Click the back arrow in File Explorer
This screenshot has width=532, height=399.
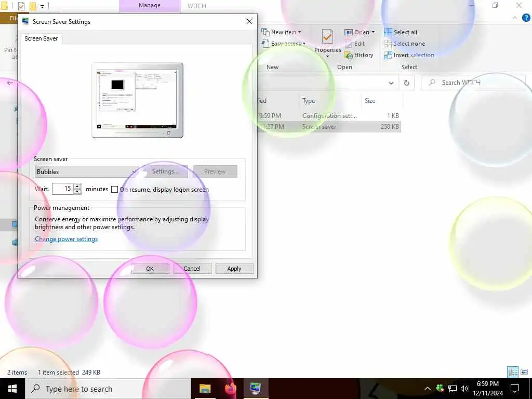pos(10,83)
